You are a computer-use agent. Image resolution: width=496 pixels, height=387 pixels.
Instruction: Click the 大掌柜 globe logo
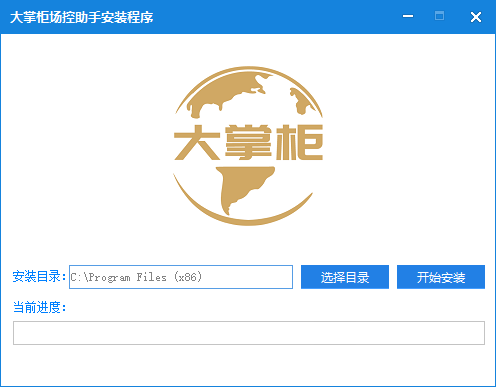coord(248,146)
